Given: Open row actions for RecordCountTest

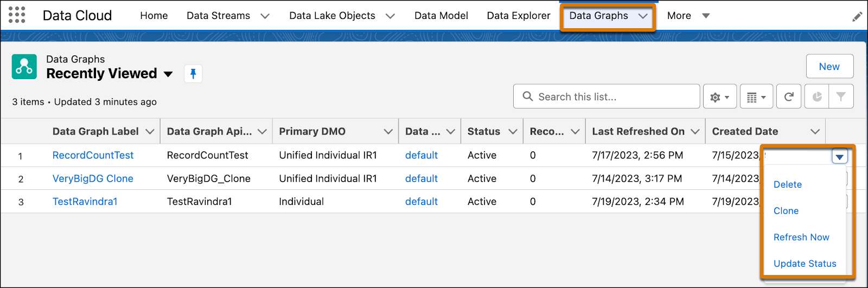Looking at the screenshot, I should [839, 157].
